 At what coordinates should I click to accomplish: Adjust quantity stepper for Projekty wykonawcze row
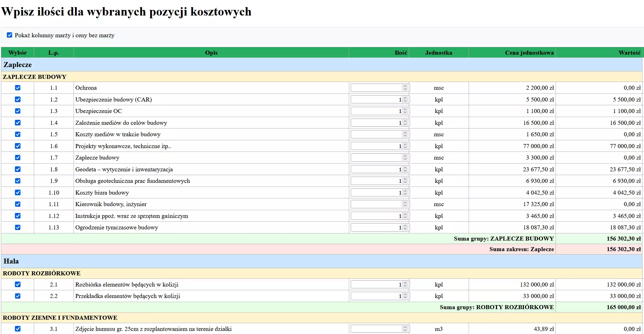tap(405, 146)
